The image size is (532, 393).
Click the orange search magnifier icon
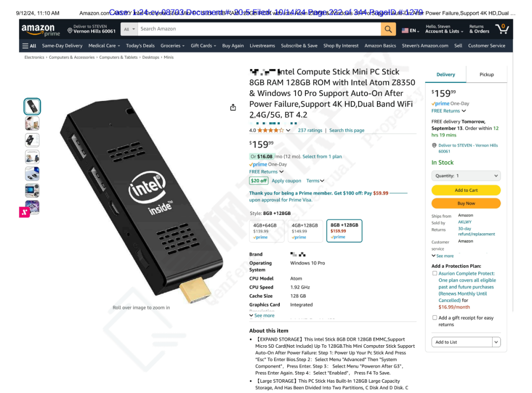[x=388, y=29]
